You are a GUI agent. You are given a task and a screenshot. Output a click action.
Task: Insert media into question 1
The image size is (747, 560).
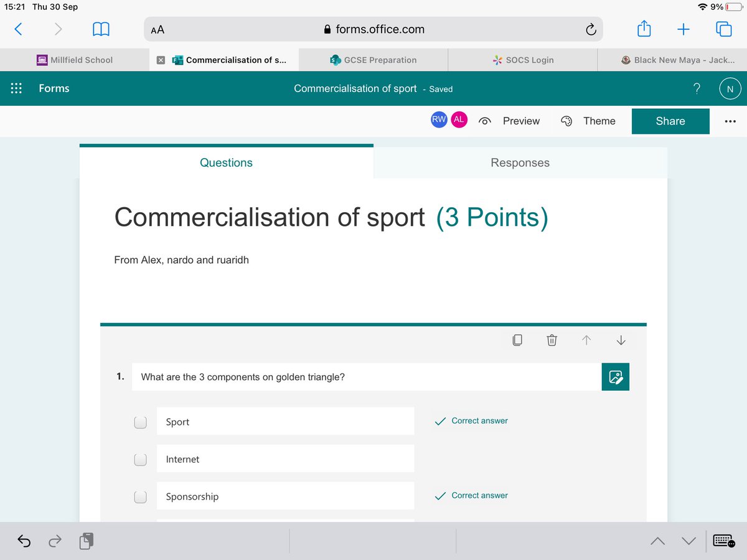tap(616, 376)
